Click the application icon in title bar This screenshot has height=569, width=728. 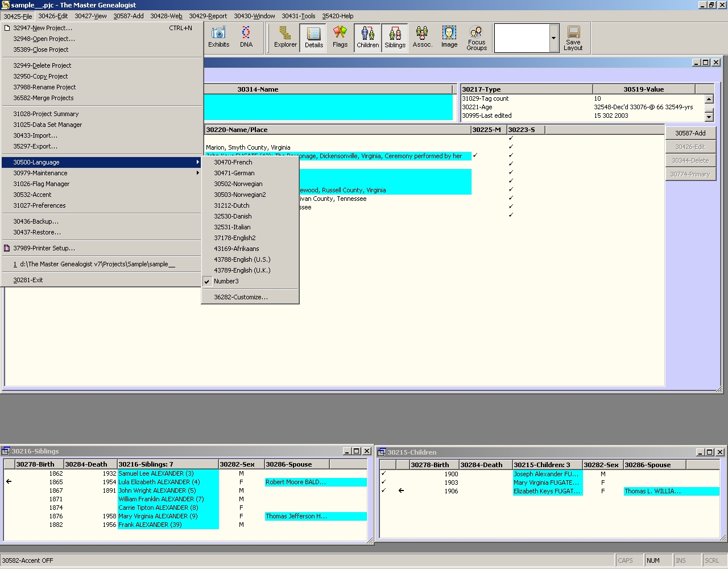[6, 5]
